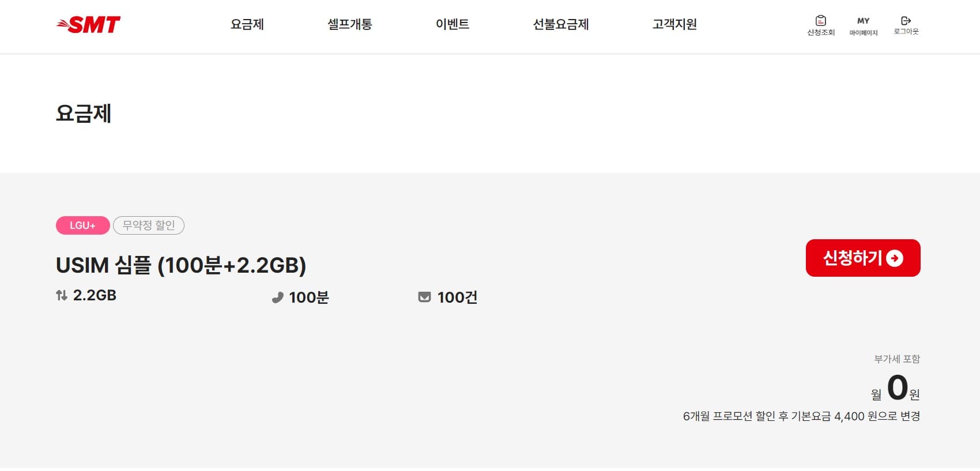Screen dimensions: 980x471
Task: Click the SMT logo
Action: [x=88, y=24]
